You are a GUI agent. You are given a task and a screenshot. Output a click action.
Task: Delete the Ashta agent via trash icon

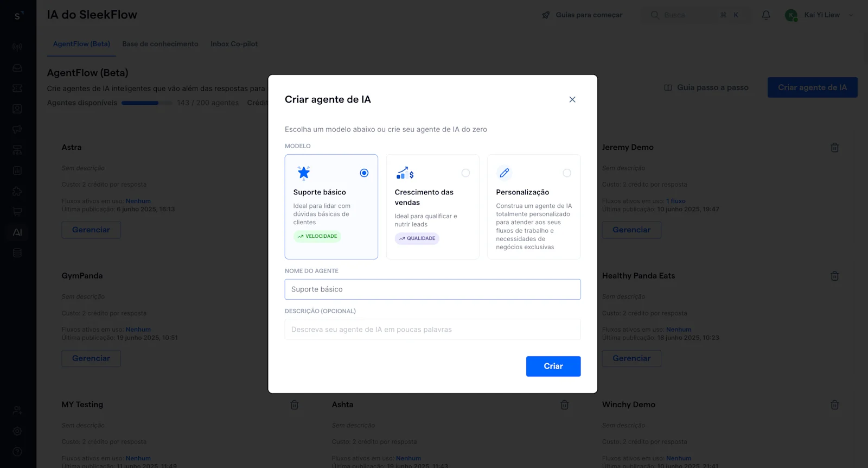tap(565, 405)
